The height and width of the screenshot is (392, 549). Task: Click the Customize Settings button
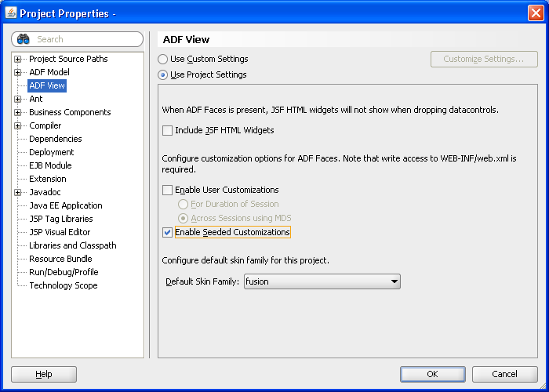484,59
